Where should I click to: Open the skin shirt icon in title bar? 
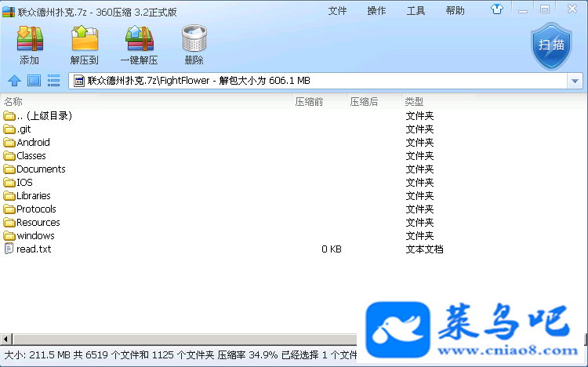click(x=497, y=9)
